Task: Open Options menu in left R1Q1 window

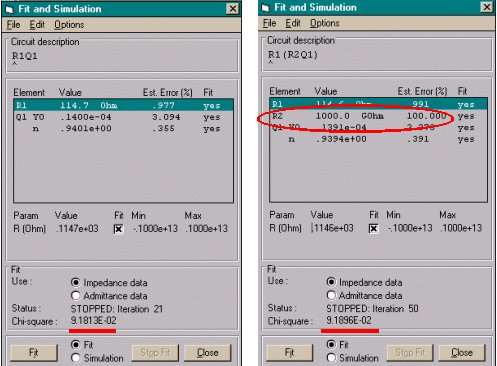Action: [x=69, y=25]
